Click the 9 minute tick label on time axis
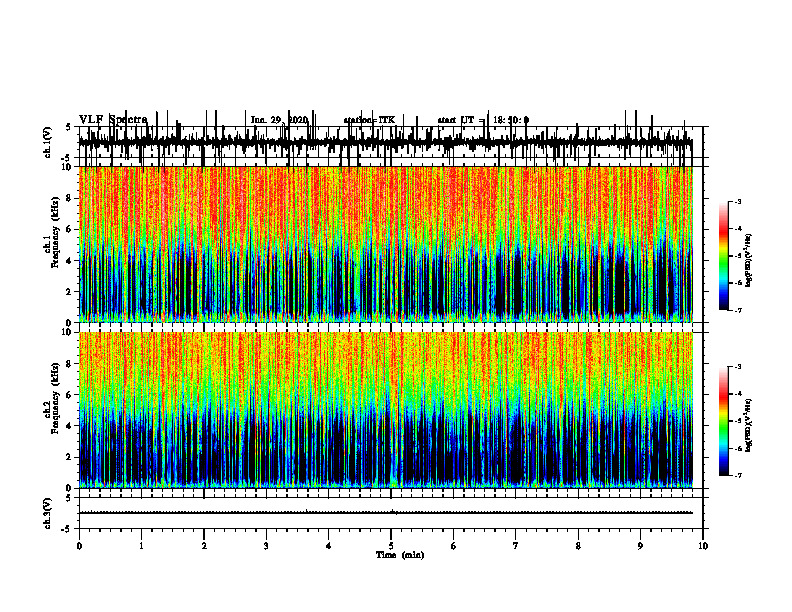Viewport: 792px width, 612px height. click(640, 546)
